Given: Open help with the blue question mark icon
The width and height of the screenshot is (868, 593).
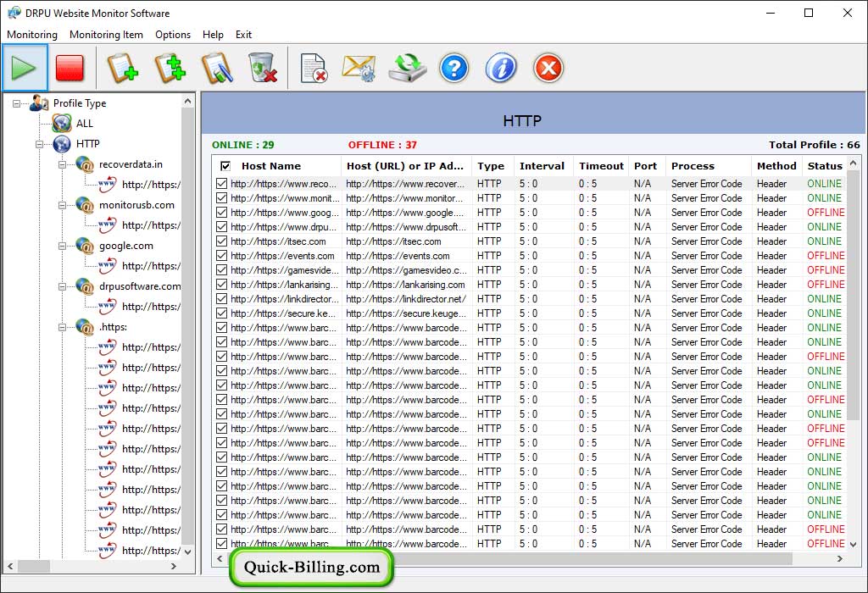Looking at the screenshot, I should (x=454, y=69).
